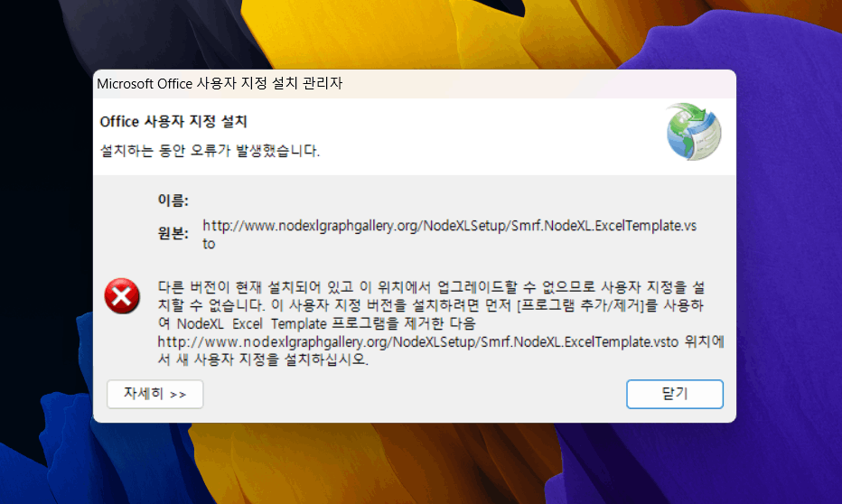Select the source URL after 원본:
Image resolution: width=842 pixels, height=504 pixels.
(450, 235)
